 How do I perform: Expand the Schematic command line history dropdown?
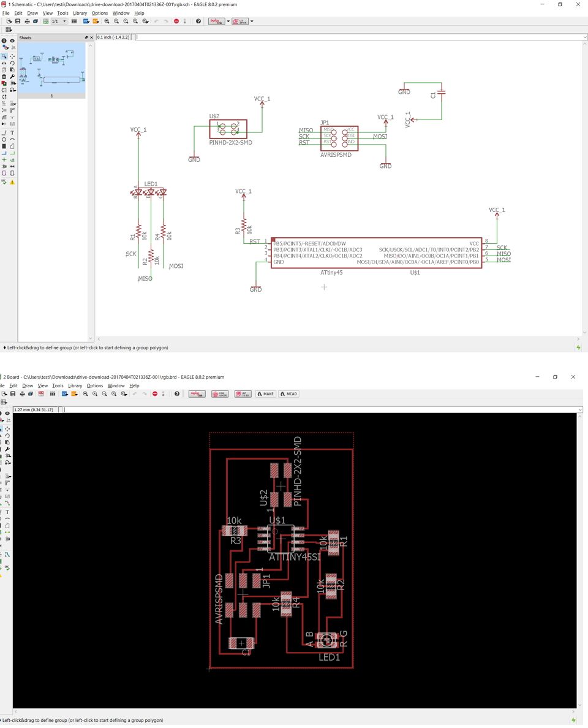pos(585,37)
